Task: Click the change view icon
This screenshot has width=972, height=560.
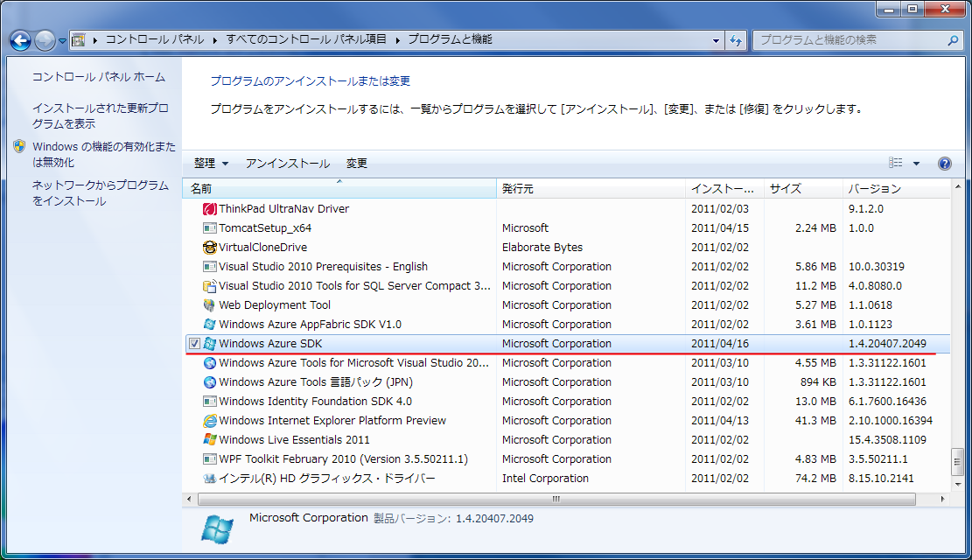Action: pyautogui.click(x=896, y=163)
